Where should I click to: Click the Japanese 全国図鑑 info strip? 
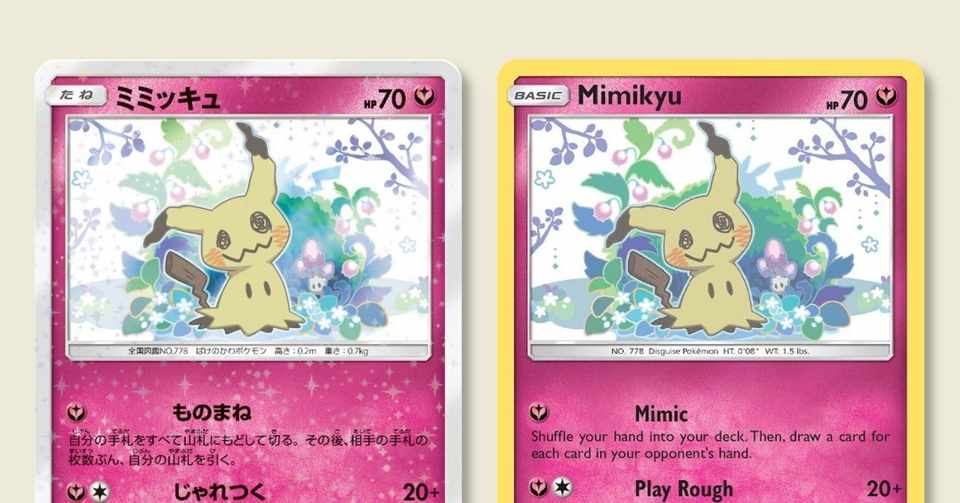(x=249, y=352)
